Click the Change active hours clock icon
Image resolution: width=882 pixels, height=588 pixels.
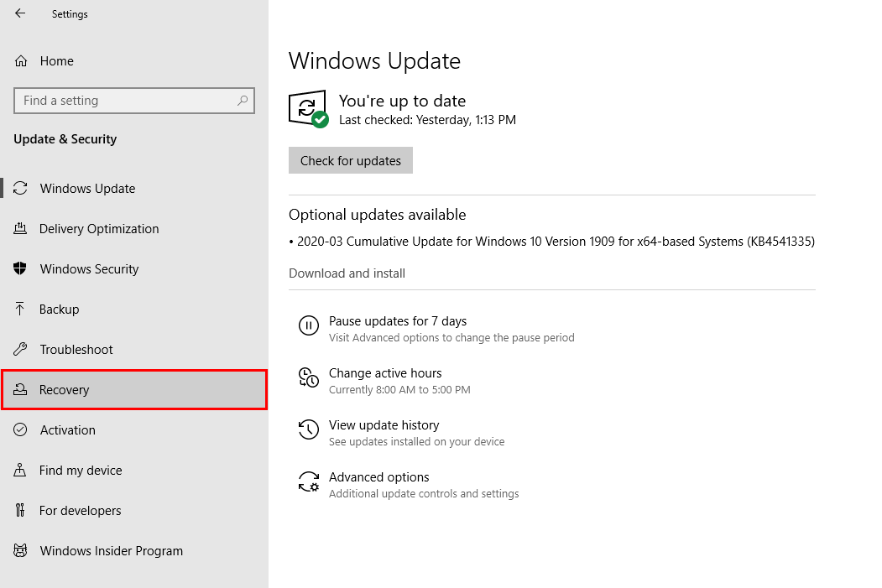[308, 377]
